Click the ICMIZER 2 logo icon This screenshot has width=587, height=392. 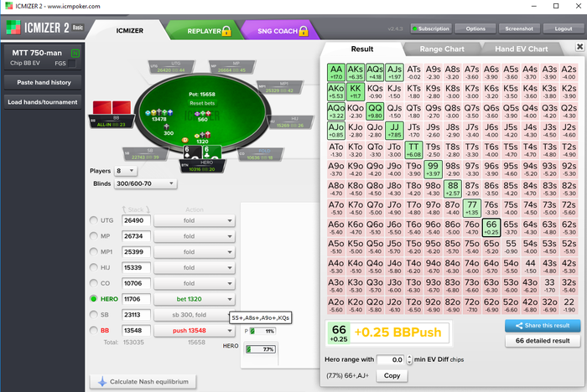(13, 28)
